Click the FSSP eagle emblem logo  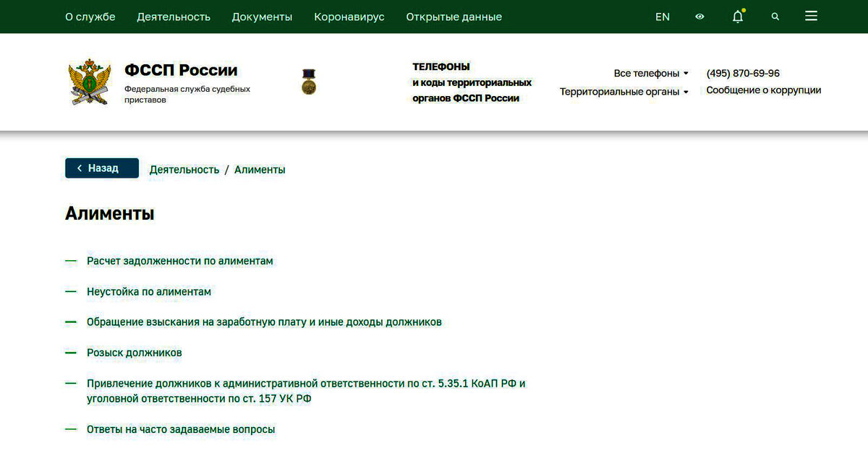tap(90, 82)
